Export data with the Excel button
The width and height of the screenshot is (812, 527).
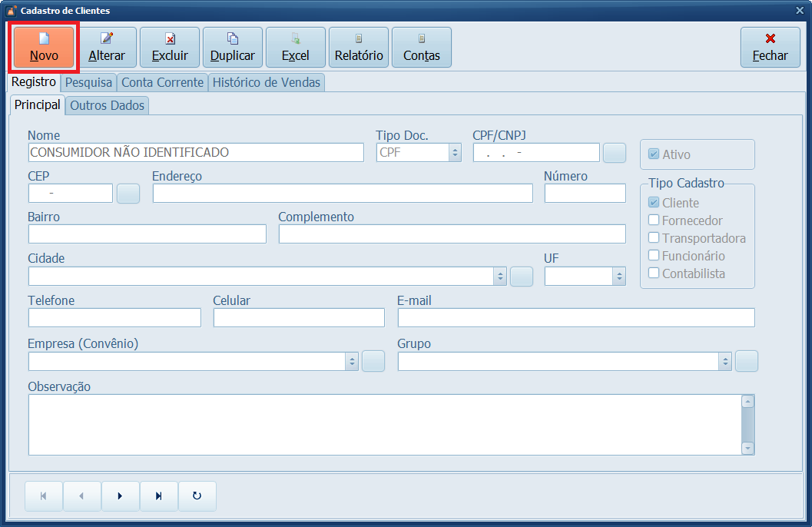pos(296,48)
